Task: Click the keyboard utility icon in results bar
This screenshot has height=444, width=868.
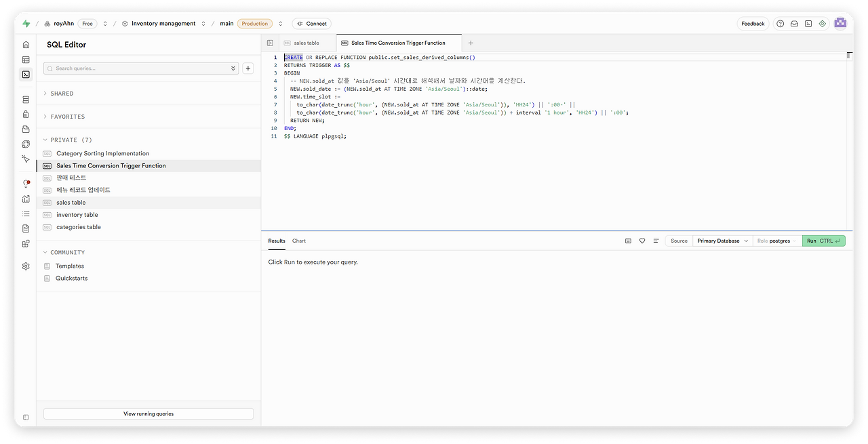Action: coord(628,241)
